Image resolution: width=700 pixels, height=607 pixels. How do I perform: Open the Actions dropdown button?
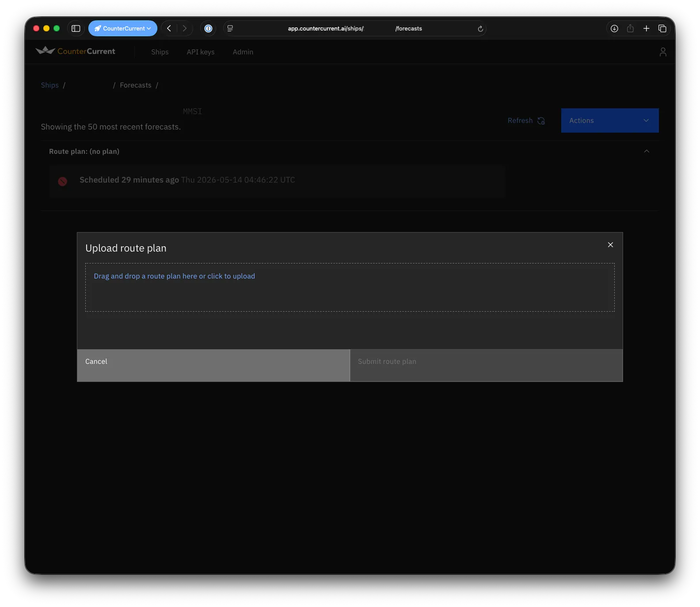pyautogui.click(x=610, y=120)
